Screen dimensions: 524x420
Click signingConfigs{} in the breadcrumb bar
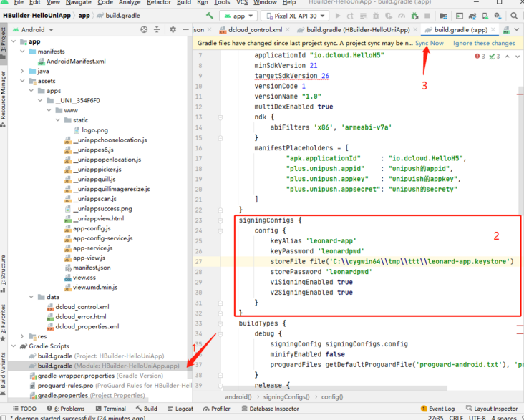pyautogui.click(x=286, y=396)
